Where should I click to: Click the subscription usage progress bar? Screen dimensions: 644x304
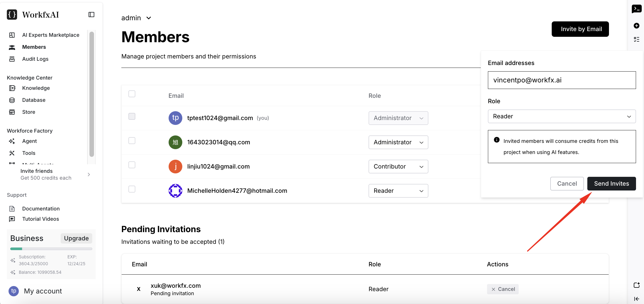point(51,249)
